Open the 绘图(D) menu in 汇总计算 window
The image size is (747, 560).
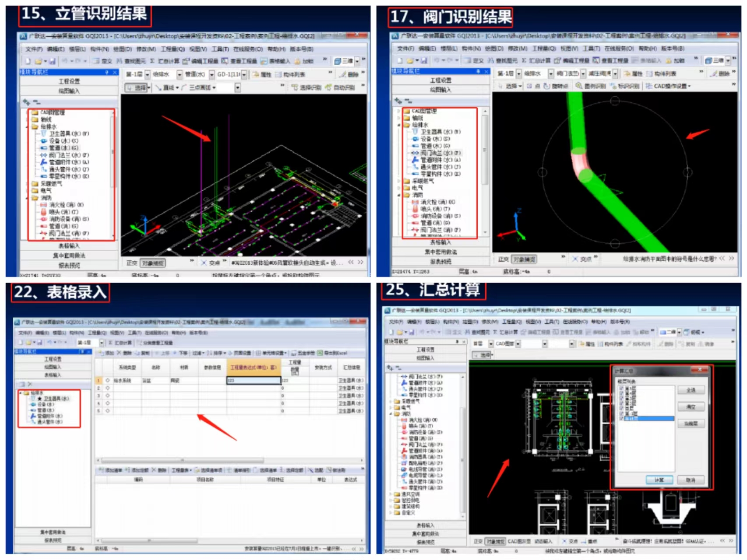pos(471,322)
